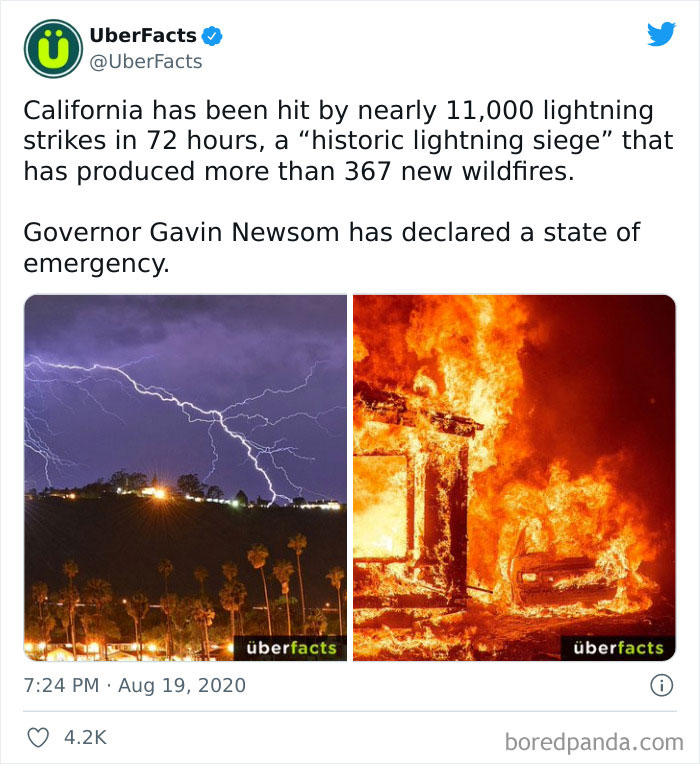The image size is (700, 764).
Task: Click the überfacts watermark on lightning photo
Action: coord(292,648)
